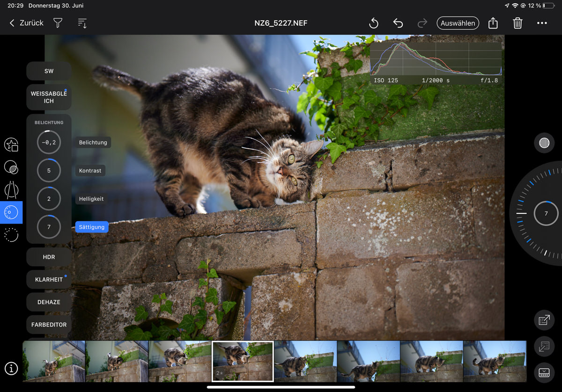The height and width of the screenshot is (392, 562).
Task: Click the revert to original icon
Action: point(373,23)
